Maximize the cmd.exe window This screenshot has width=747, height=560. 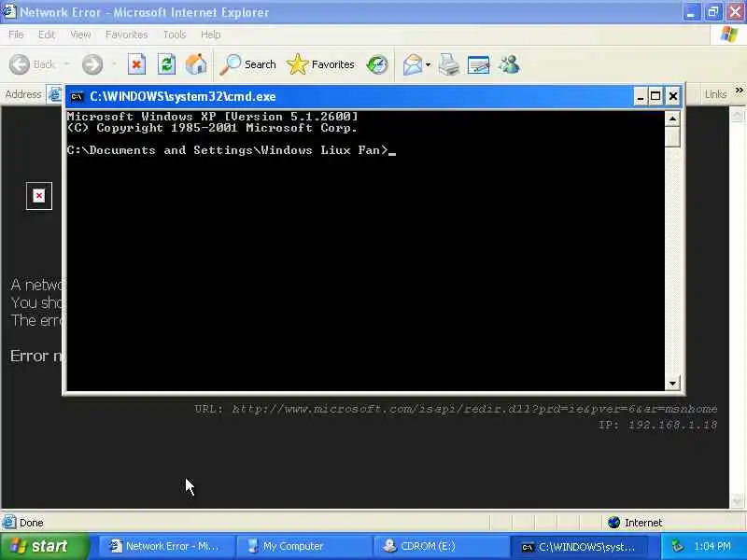(655, 97)
